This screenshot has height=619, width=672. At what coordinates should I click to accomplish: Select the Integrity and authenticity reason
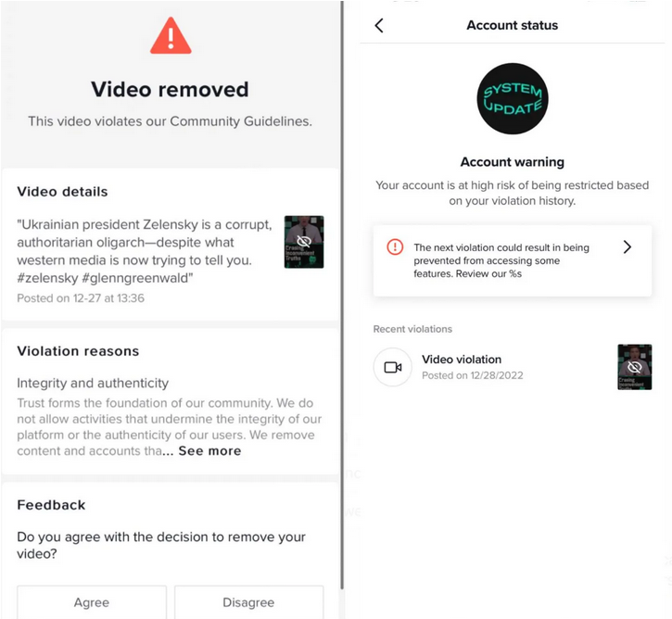coord(93,383)
